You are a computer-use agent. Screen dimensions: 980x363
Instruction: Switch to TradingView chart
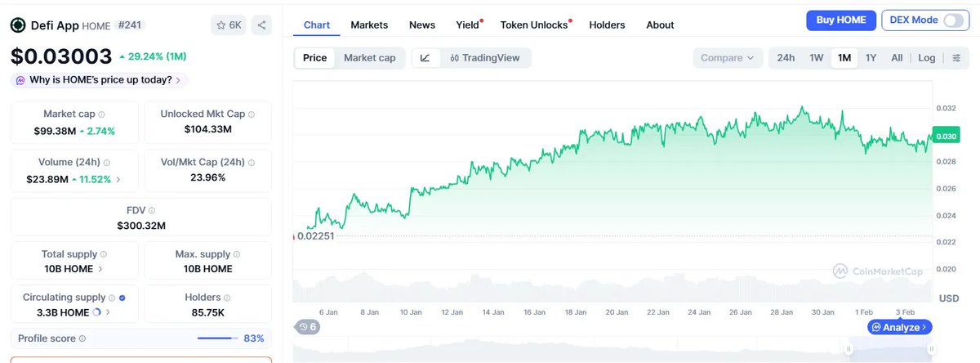(486, 58)
